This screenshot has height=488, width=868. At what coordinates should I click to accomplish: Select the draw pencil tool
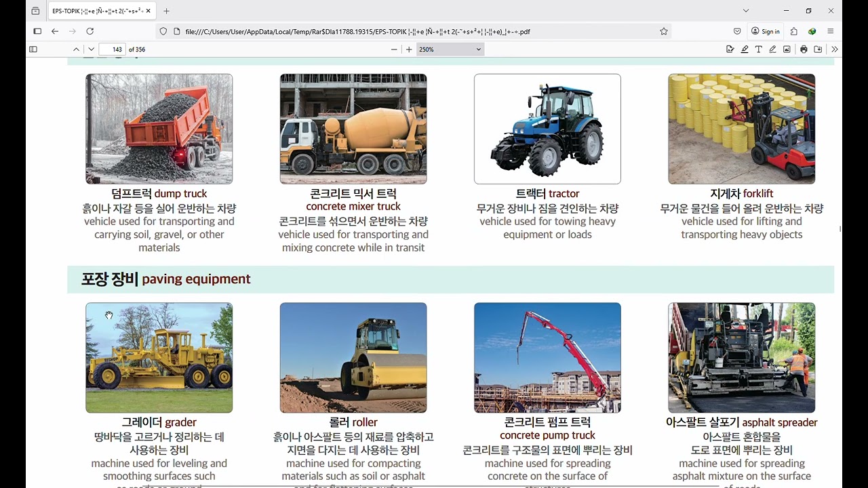pos(772,49)
